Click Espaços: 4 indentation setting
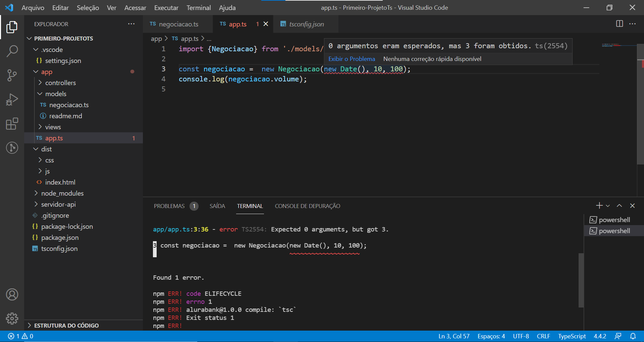 [x=491, y=336]
